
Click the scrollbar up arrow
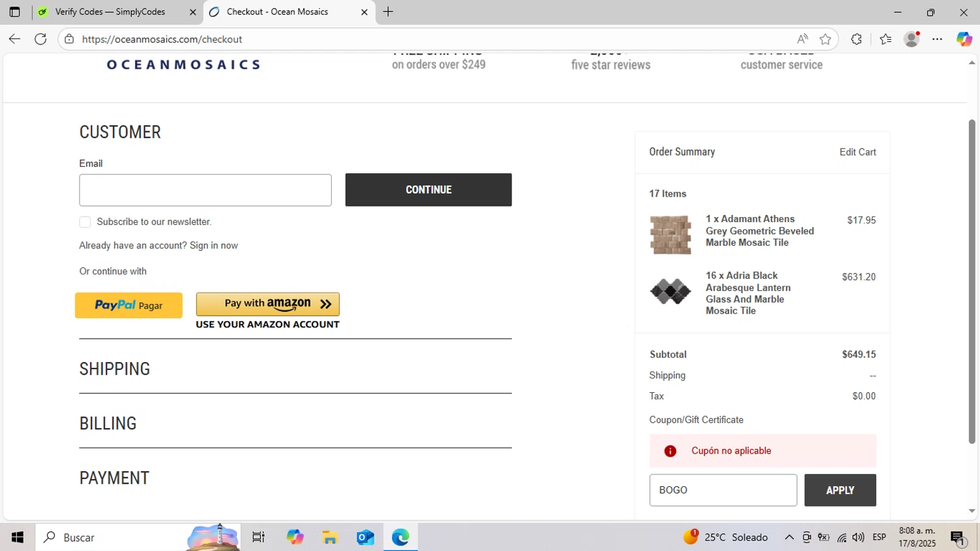(972, 63)
